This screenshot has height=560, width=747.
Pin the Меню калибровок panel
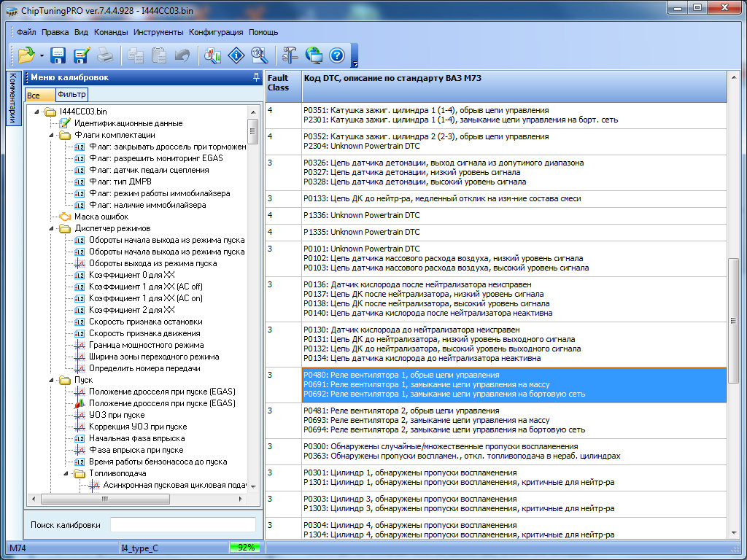(x=255, y=77)
